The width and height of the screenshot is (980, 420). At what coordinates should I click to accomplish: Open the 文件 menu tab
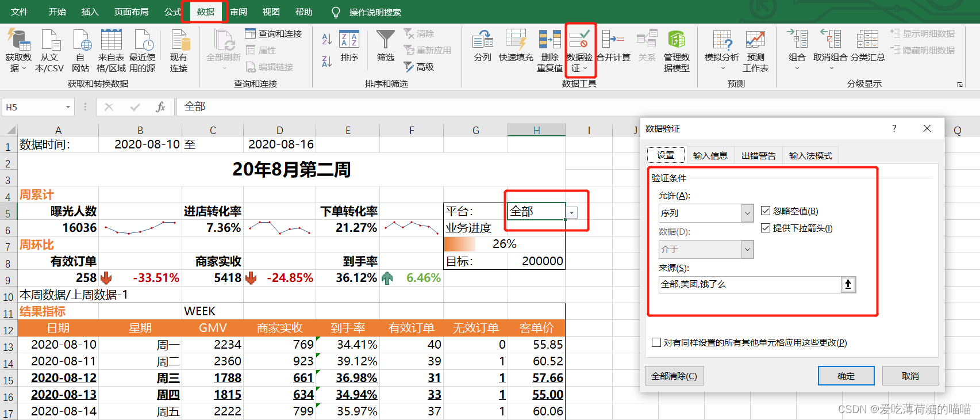tap(20, 12)
